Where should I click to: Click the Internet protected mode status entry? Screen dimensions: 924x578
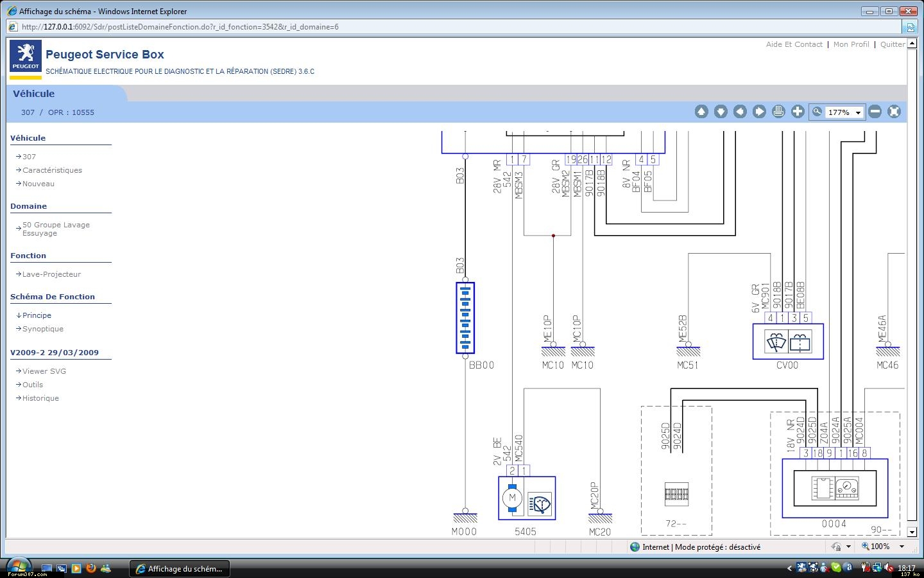point(695,547)
